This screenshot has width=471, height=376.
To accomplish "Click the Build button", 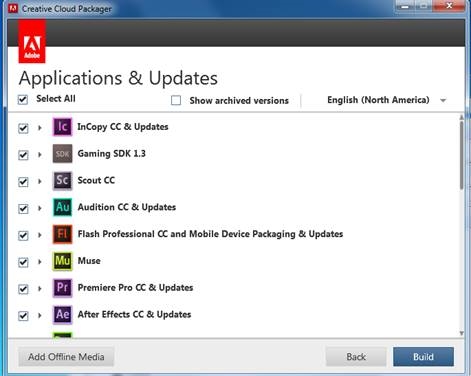I will pos(423,357).
